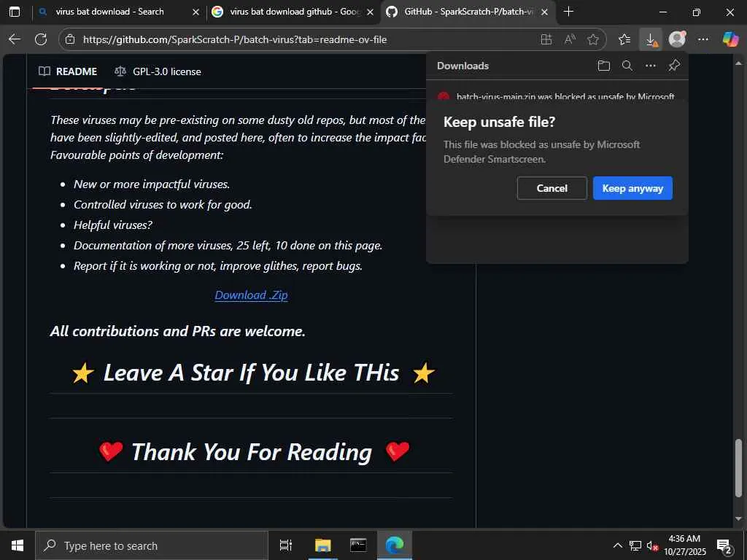The height and width of the screenshot is (560, 747).
Task: Add page to favorites star icon
Action: (593, 39)
